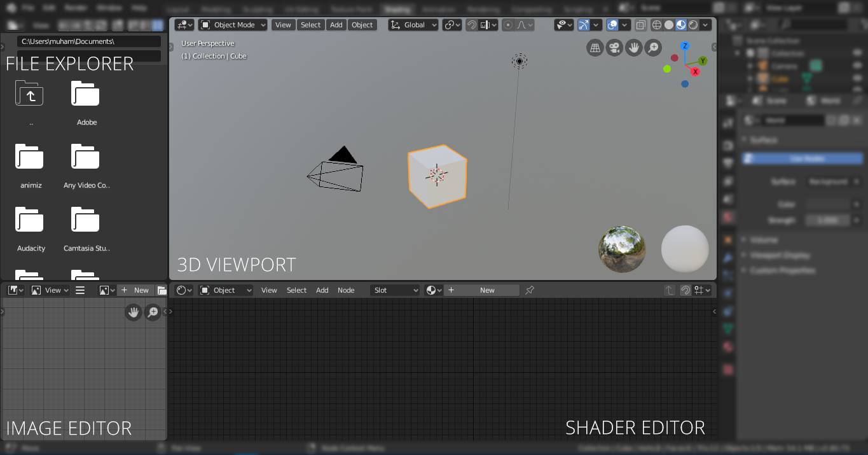The width and height of the screenshot is (868, 455).
Task: Open the Add menu in Shader Editor
Action: (322, 290)
